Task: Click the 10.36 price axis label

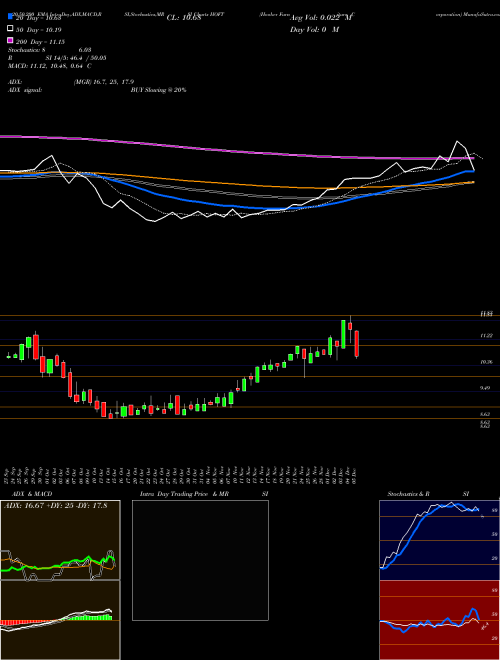Action: 487,362
